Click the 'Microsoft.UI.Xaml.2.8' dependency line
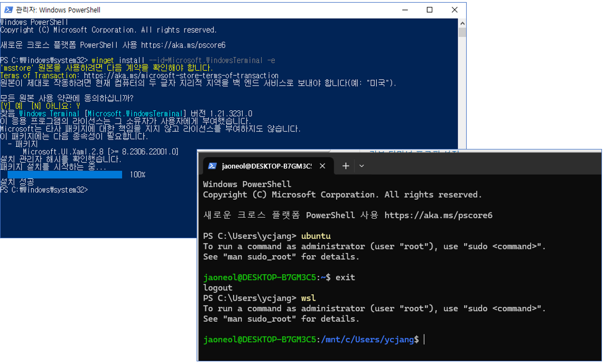This screenshot has width=603, height=364. click(100, 152)
